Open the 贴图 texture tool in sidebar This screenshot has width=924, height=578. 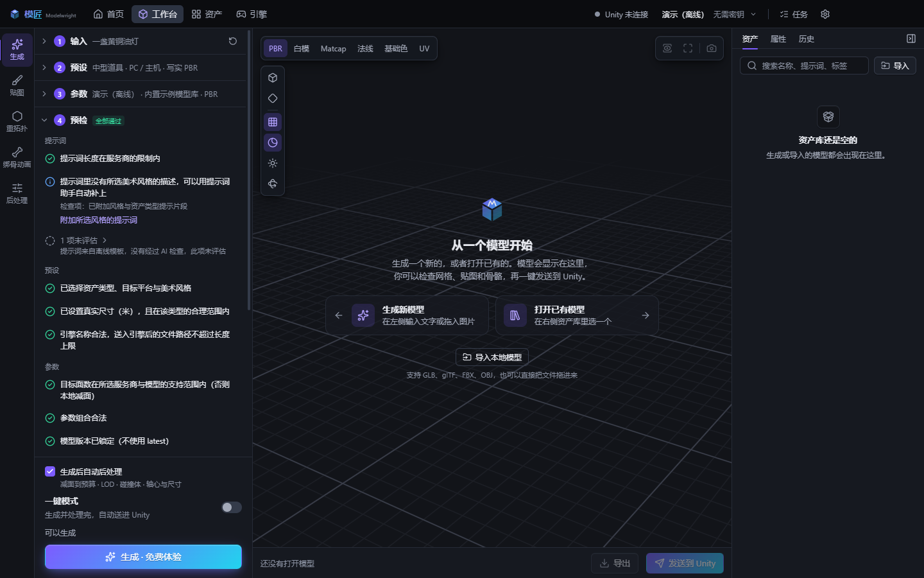17,85
